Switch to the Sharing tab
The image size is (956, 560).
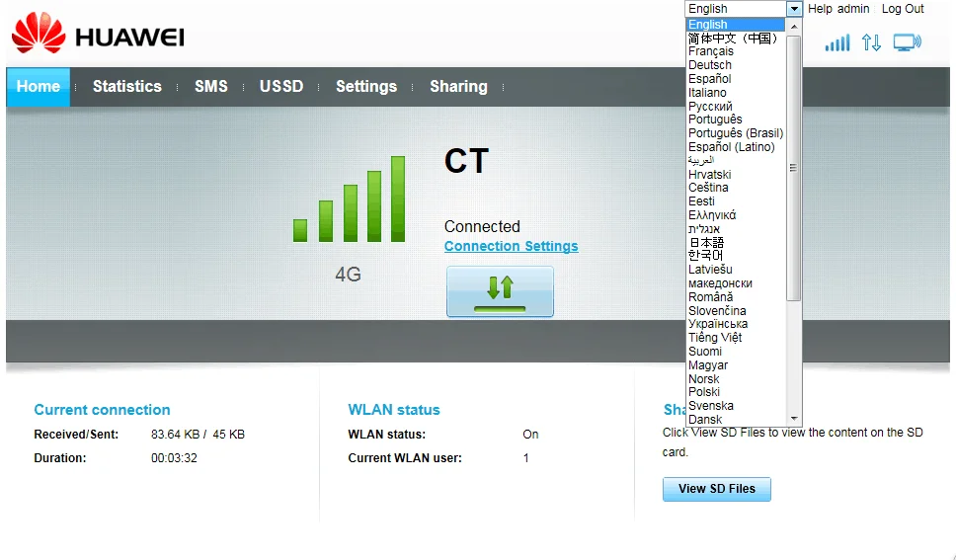(x=458, y=87)
